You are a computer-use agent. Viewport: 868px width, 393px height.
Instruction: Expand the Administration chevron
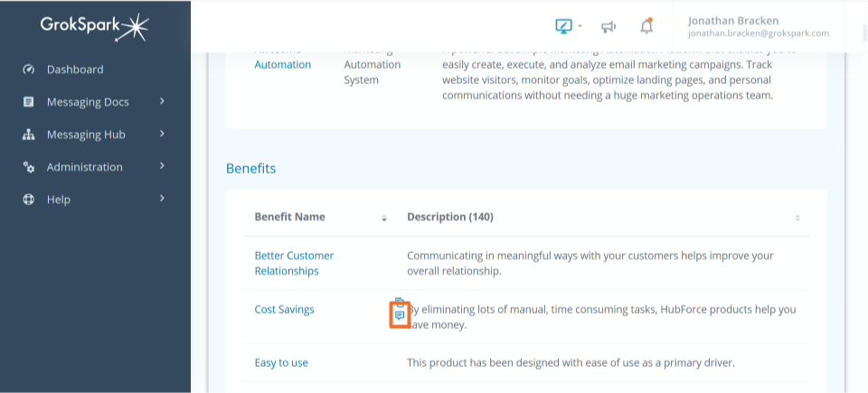pyautogui.click(x=162, y=165)
